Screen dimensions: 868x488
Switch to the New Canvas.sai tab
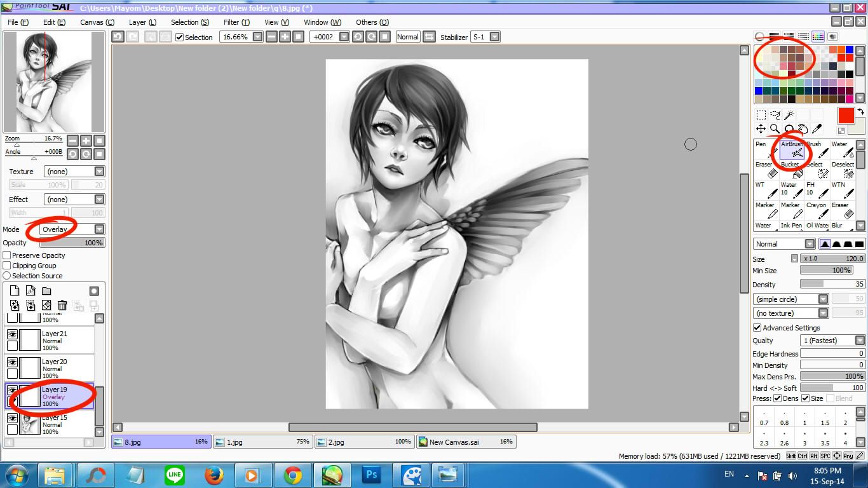tap(466, 442)
